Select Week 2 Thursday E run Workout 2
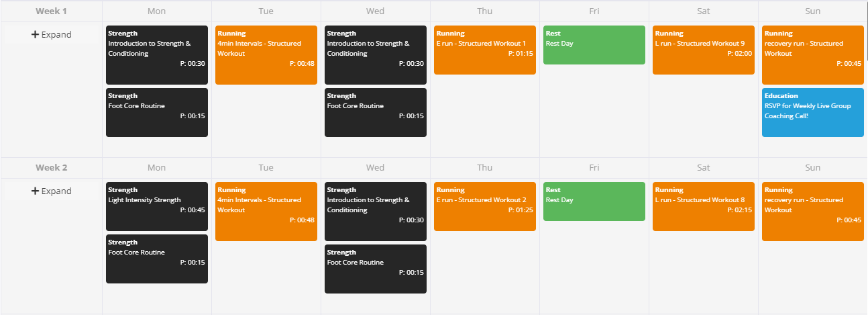868x315 pixels. [485, 206]
